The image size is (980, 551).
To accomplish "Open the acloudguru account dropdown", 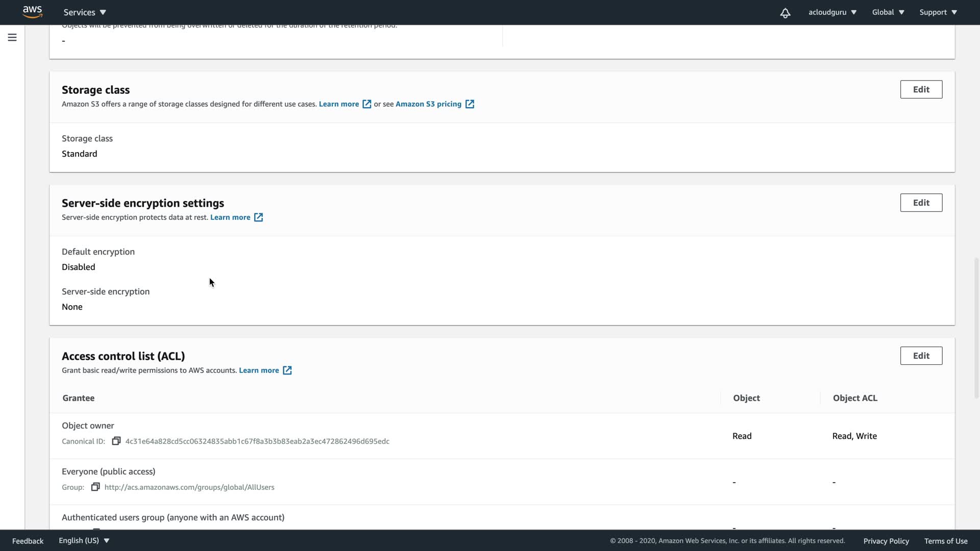I will [x=832, y=12].
